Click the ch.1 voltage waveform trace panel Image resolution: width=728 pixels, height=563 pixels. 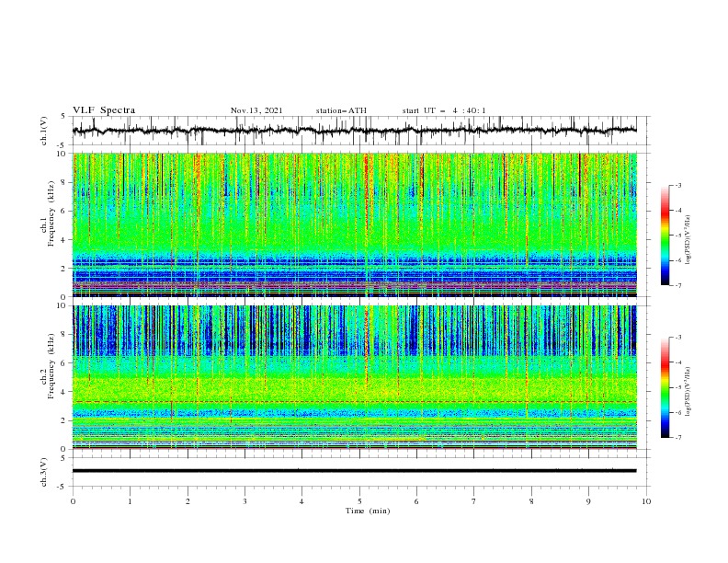361,131
